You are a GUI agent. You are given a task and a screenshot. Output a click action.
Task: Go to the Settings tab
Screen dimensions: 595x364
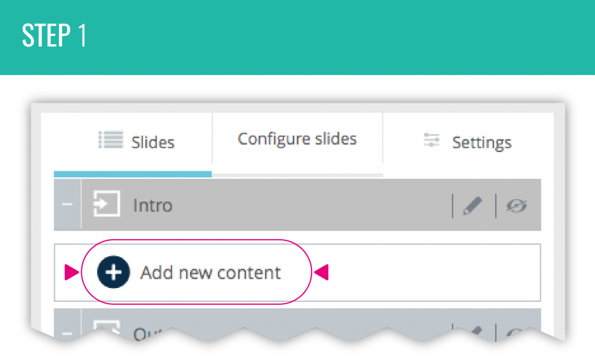(x=482, y=142)
